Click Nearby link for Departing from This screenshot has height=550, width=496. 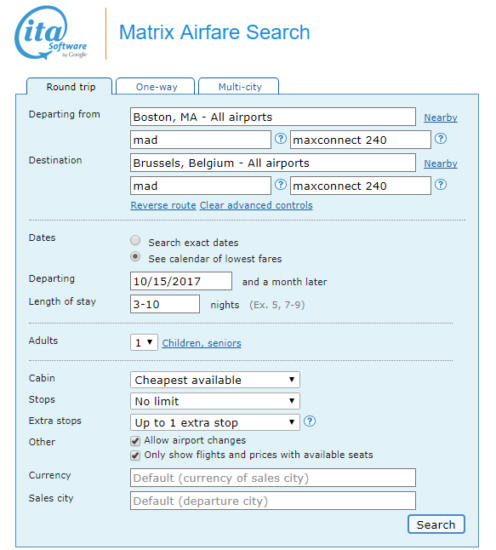441,118
